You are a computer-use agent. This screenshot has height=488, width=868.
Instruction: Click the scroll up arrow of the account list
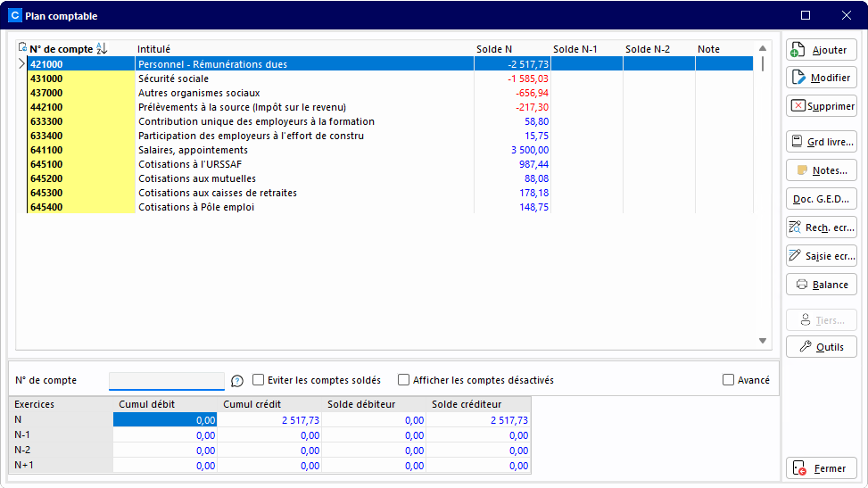tap(762, 48)
